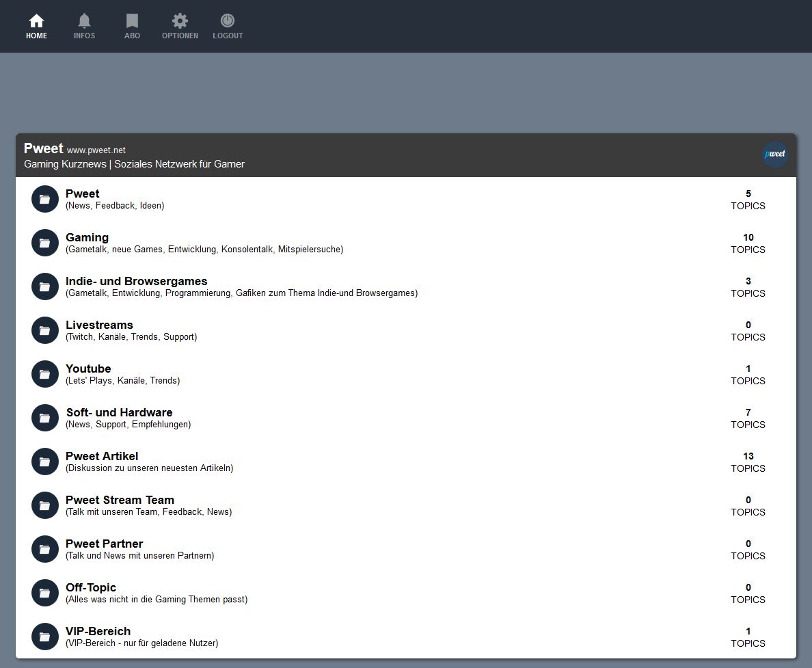Open Optionen gear settings
This screenshot has width=812, height=668.
click(x=180, y=21)
